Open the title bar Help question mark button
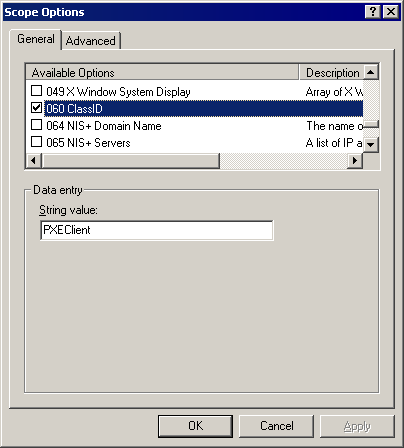 click(373, 12)
